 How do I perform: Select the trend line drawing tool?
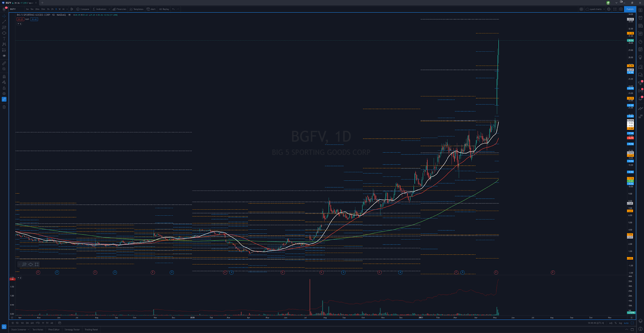(4, 22)
